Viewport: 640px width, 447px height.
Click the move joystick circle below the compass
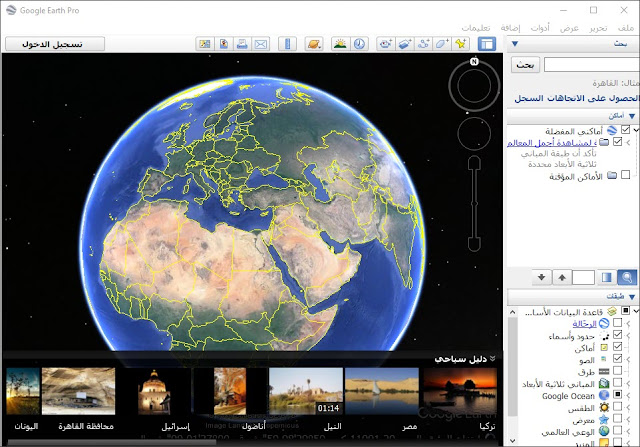click(x=474, y=133)
